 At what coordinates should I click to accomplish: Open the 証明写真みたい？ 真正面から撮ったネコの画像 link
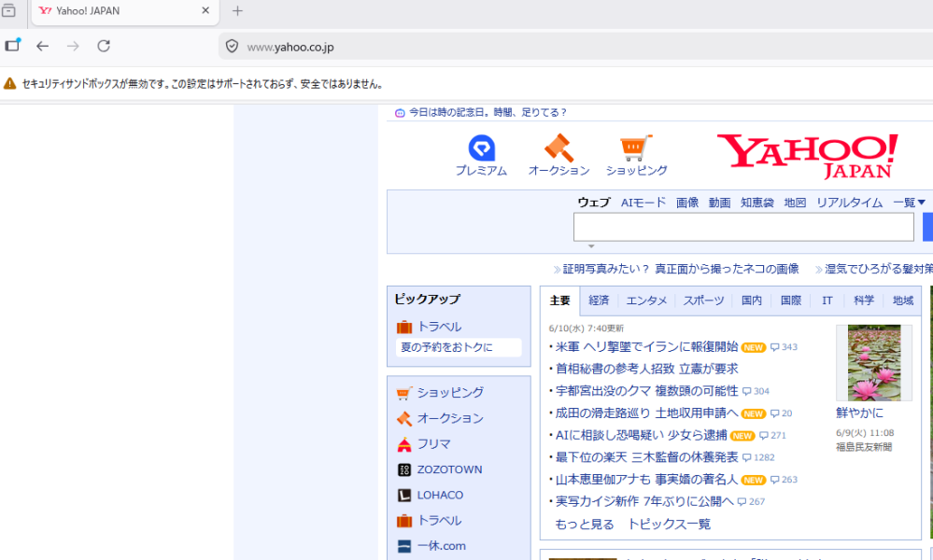point(681,270)
